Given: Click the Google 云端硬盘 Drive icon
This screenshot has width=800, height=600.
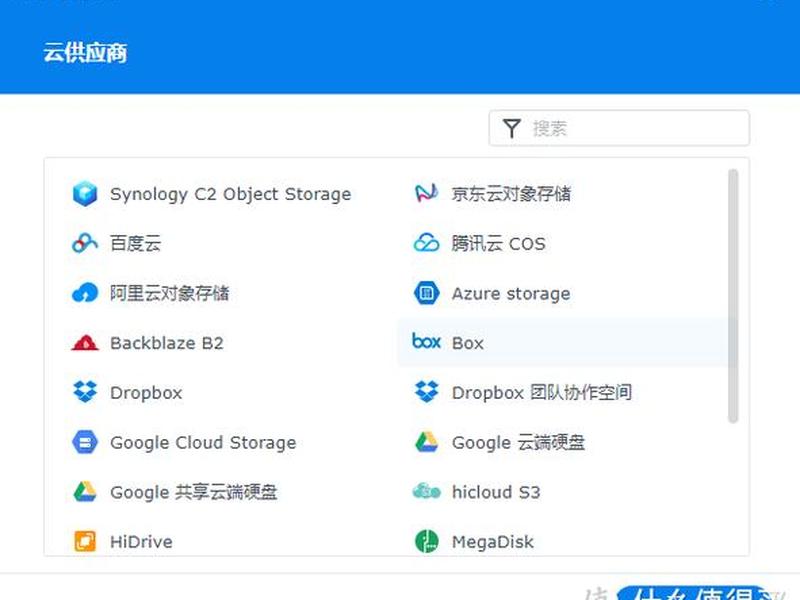Looking at the screenshot, I should pos(426,442).
